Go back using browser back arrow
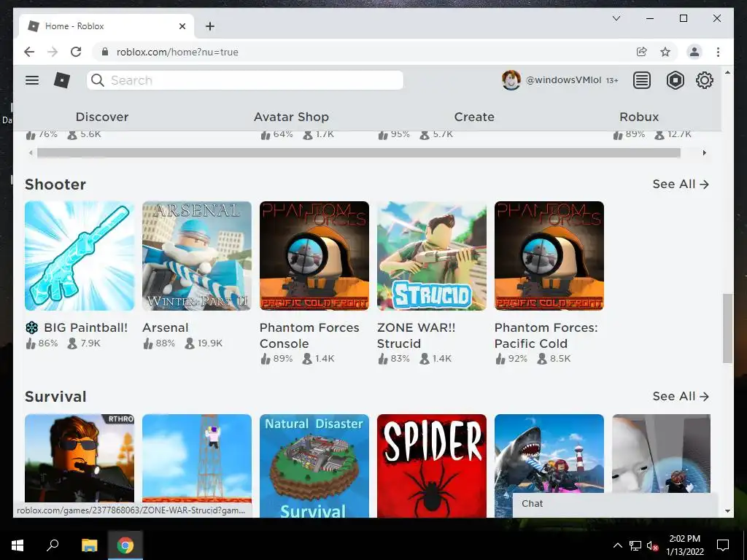 [29, 52]
